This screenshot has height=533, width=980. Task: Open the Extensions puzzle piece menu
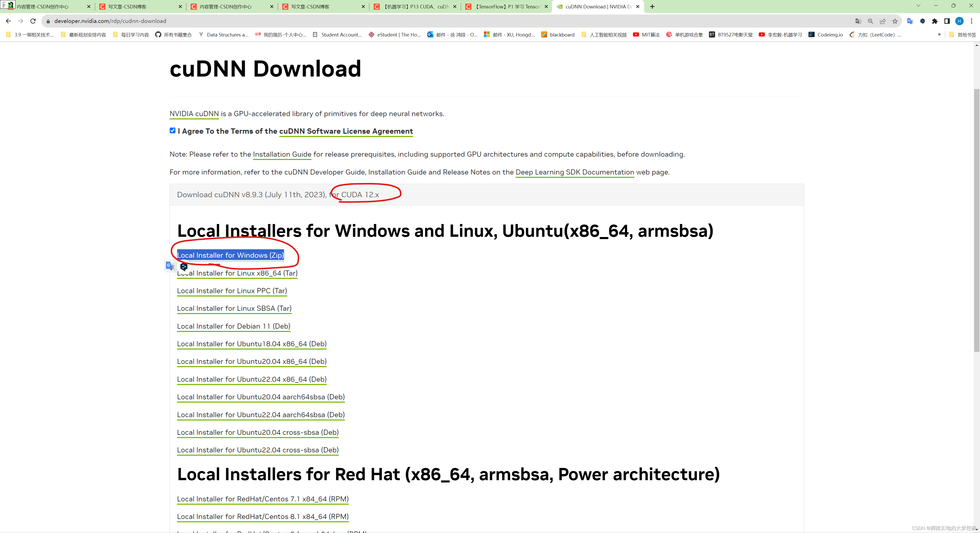(935, 21)
